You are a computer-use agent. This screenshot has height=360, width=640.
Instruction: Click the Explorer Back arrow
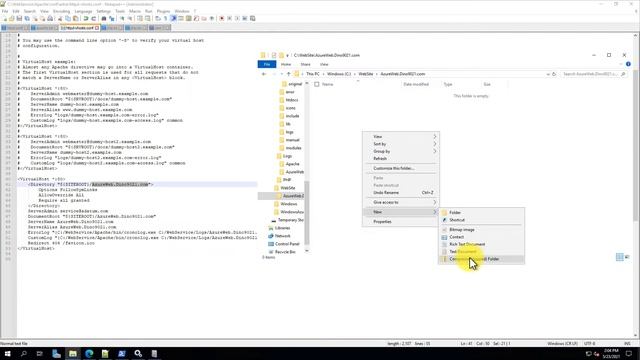click(x=264, y=74)
